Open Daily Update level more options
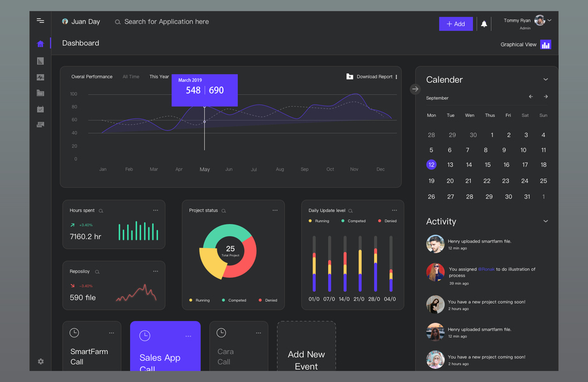This screenshot has height=382, width=588. [394, 210]
